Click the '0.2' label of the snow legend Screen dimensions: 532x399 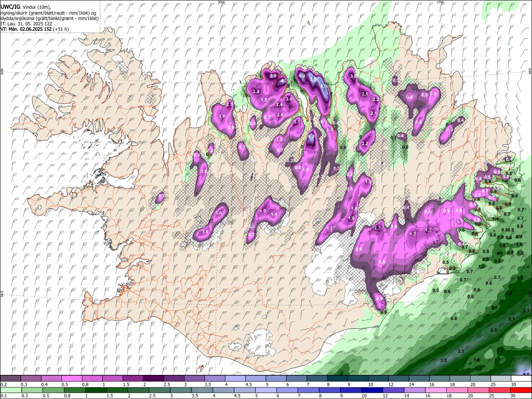pos(3,384)
